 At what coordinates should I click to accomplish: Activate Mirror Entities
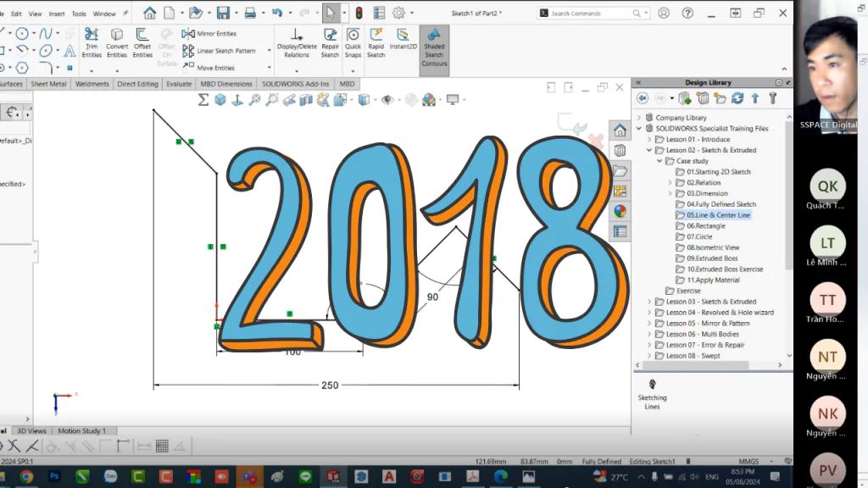pyautogui.click(x=210, y=34)
